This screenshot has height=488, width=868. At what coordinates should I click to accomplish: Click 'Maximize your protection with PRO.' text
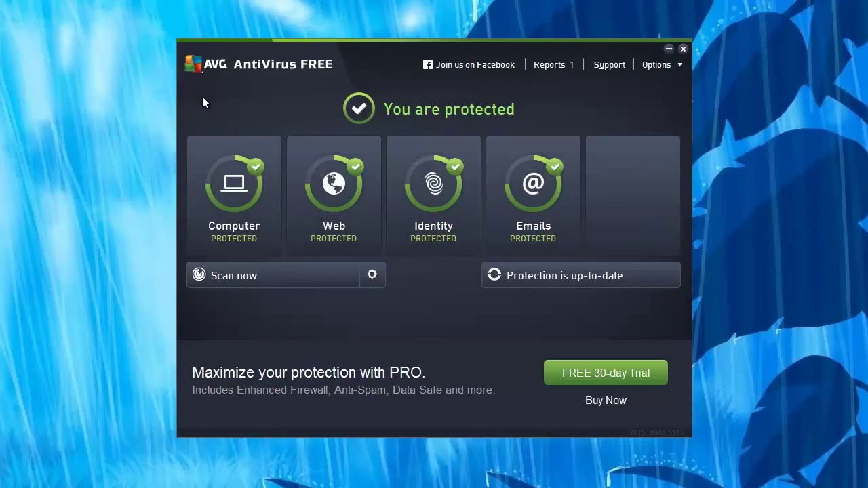pos(309,372)
